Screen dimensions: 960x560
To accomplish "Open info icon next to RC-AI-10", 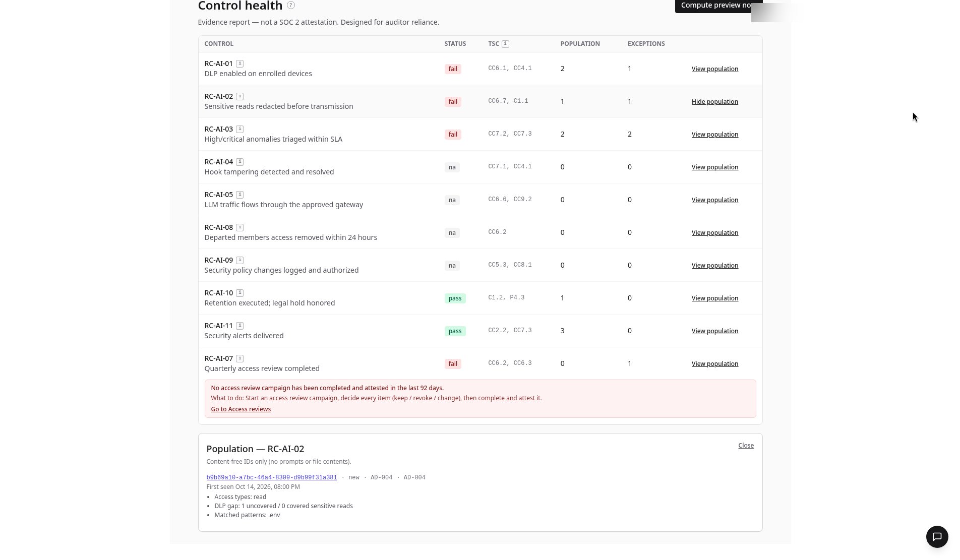I will [x=240, y=293].
